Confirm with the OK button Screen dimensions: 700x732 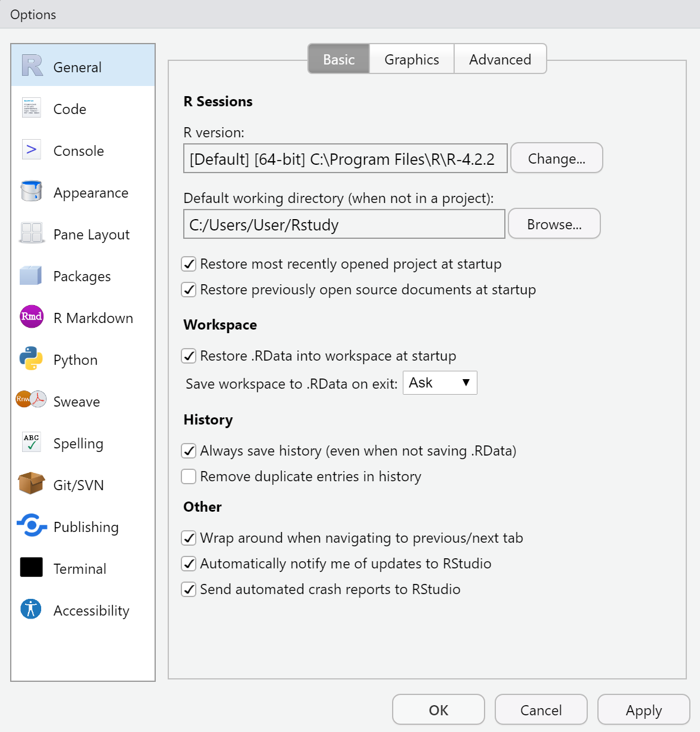coord(439,710)
